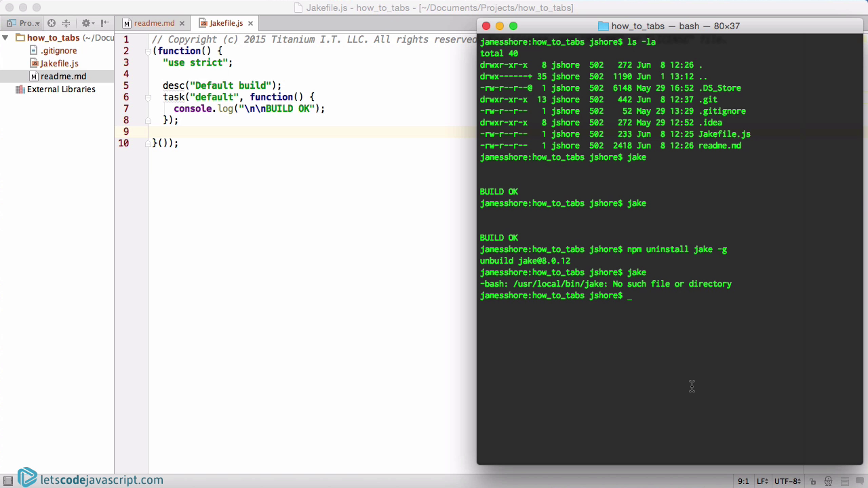Click the folder icon in terminal title

[x=604, y=26]
